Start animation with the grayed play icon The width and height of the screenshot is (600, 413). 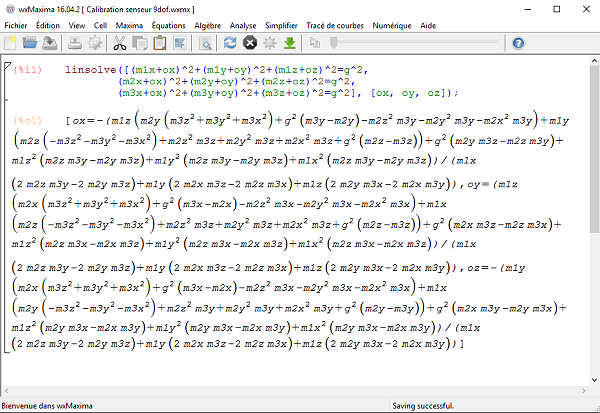(315, 42)
